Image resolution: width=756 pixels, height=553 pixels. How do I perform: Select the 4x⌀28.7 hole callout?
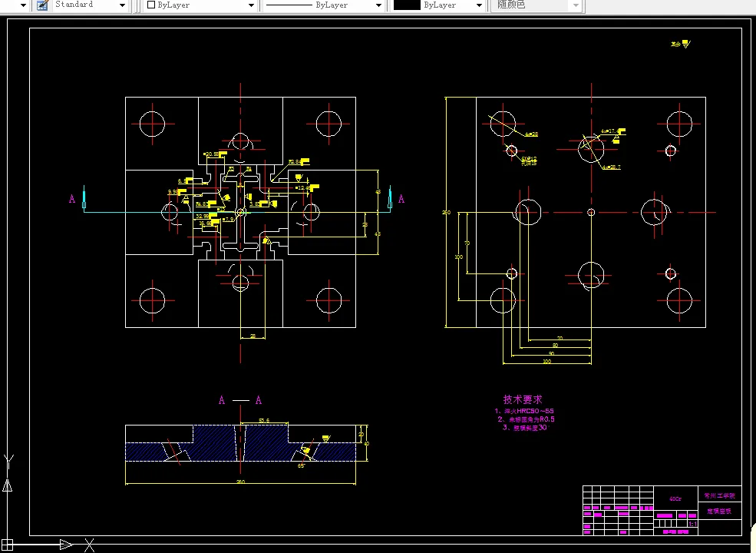[x=611, y=167]
